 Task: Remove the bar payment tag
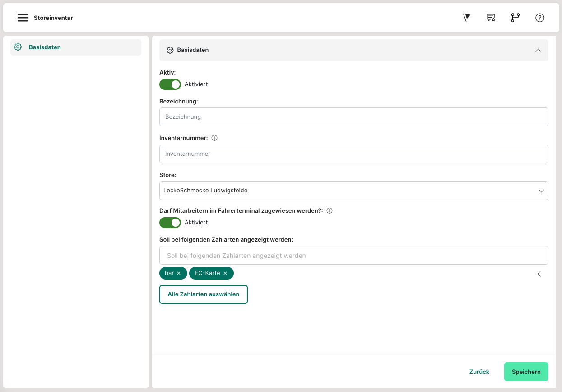tap(179, 273)
